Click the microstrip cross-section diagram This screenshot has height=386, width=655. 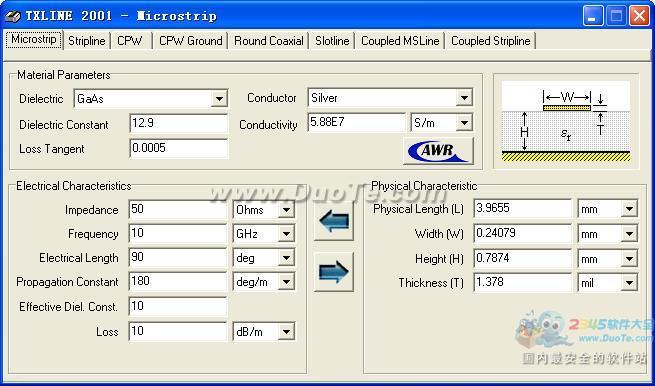pos(566,122)
